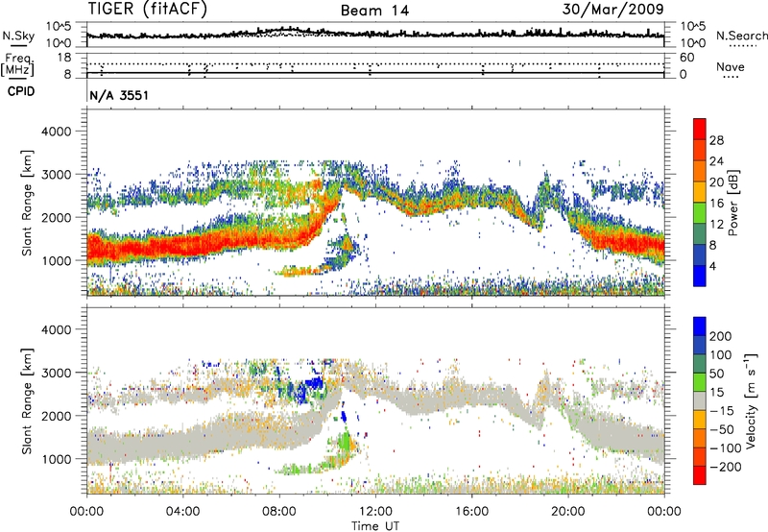
Task: Pick the yellow-orange 16–20 dB Power colorbar segment
Action: click(700, 192)
